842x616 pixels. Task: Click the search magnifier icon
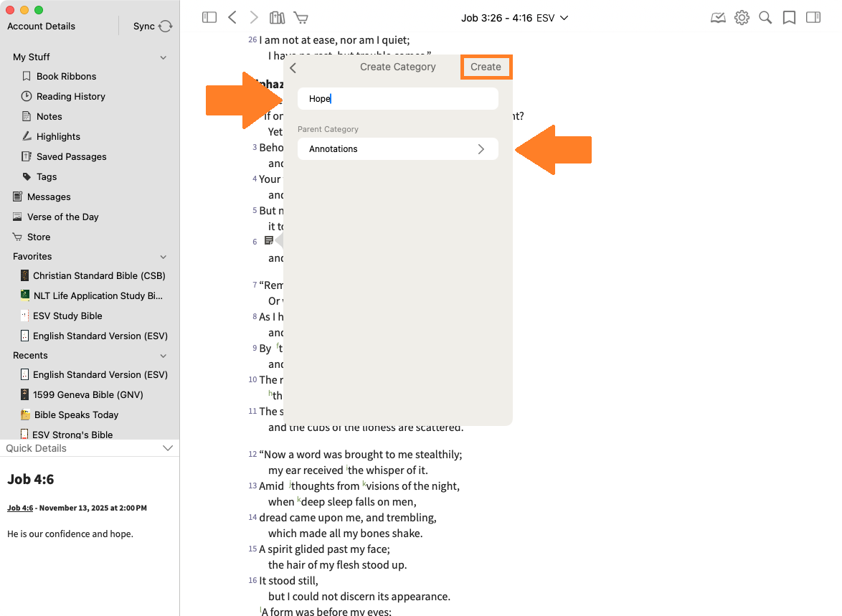click(x=765, y=17)
